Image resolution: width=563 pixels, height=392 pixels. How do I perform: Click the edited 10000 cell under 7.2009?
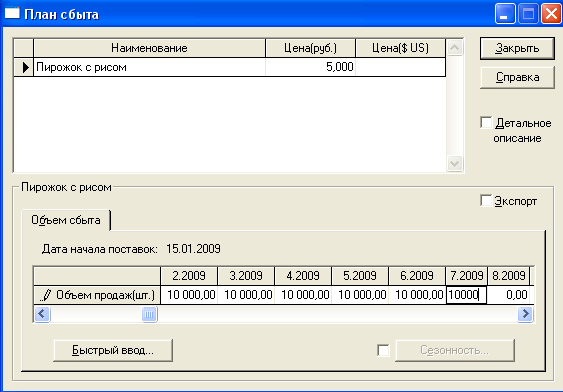tap(466, 295)
